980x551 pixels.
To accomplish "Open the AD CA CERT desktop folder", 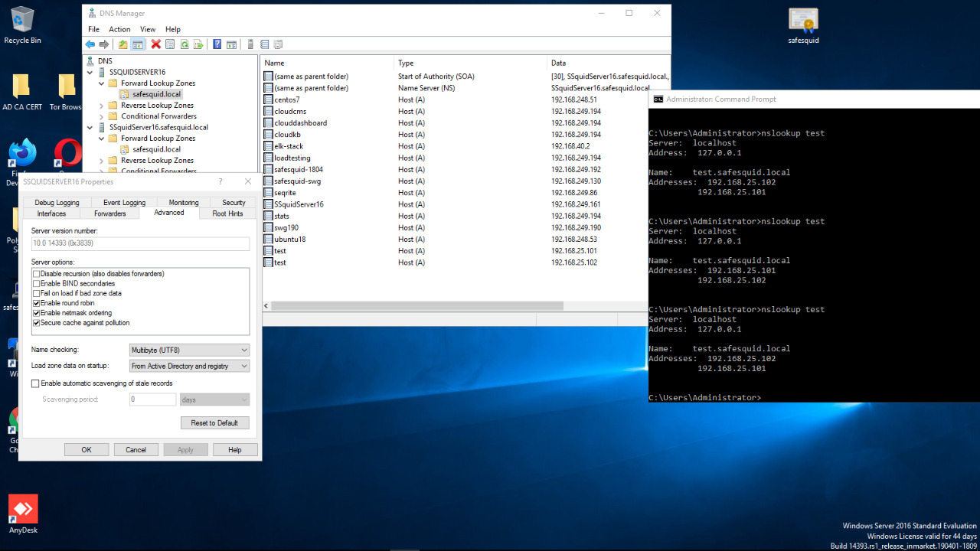I will coord(22,92).
